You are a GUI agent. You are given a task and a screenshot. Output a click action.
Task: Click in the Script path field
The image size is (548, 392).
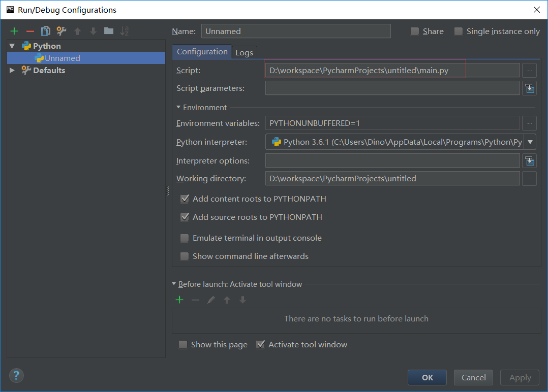point(392,71)
